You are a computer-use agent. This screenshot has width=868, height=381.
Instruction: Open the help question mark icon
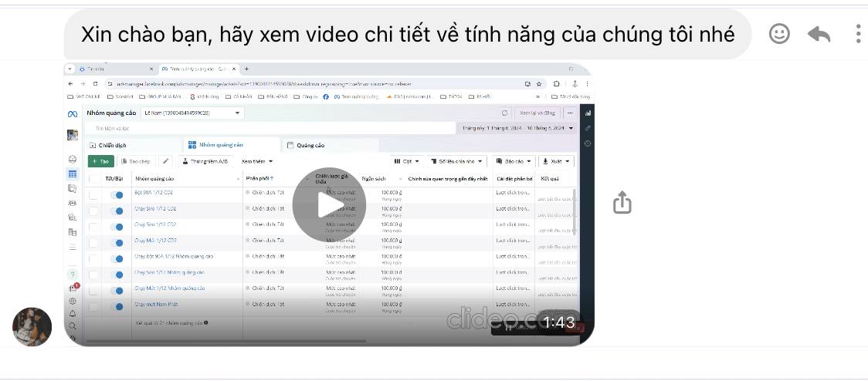coord(73,275)
